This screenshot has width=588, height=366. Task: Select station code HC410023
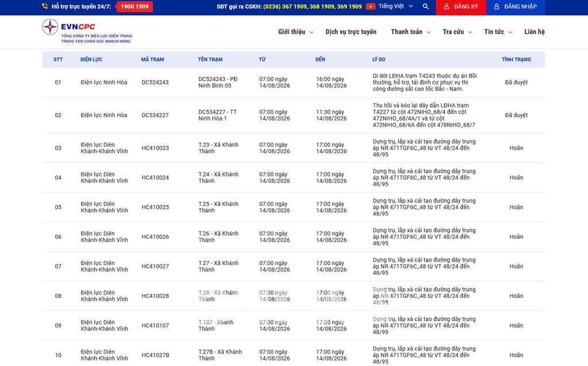click(155, 148)
